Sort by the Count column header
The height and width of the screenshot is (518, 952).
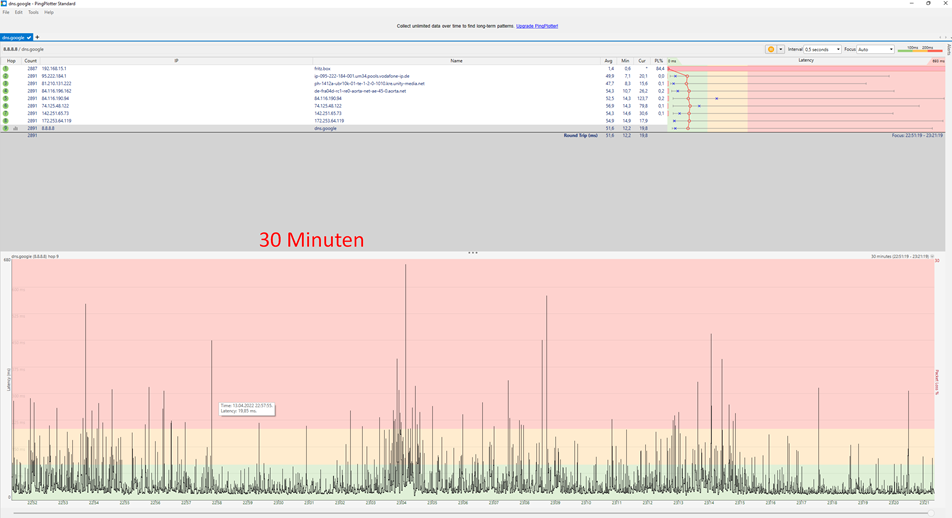pyautogui.click(x=30, y=61)
